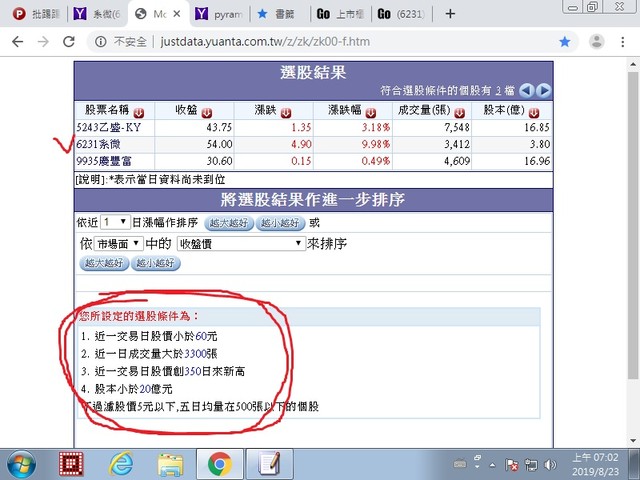
Task: Click 越小越好 button beside 日漲幅作排序
Action: point(281,222)
